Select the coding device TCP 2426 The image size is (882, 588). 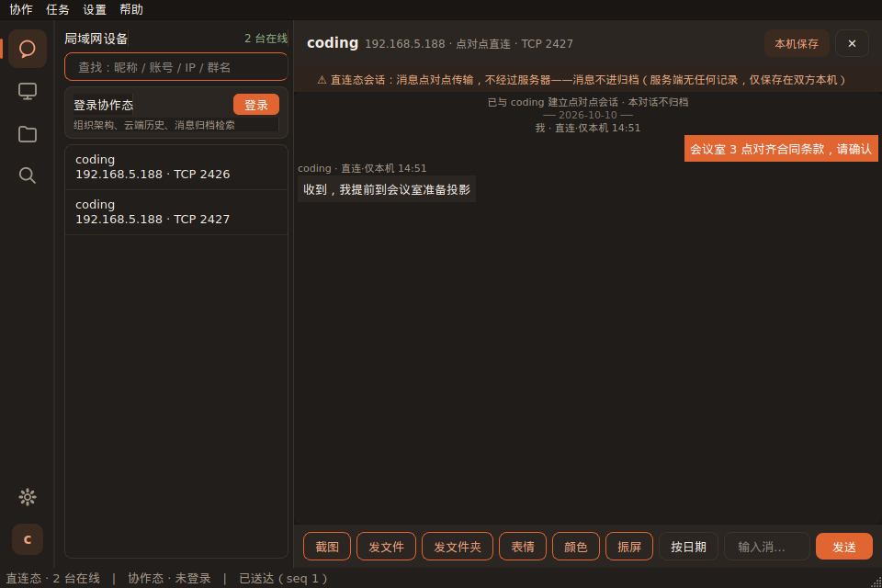(176, 167)
